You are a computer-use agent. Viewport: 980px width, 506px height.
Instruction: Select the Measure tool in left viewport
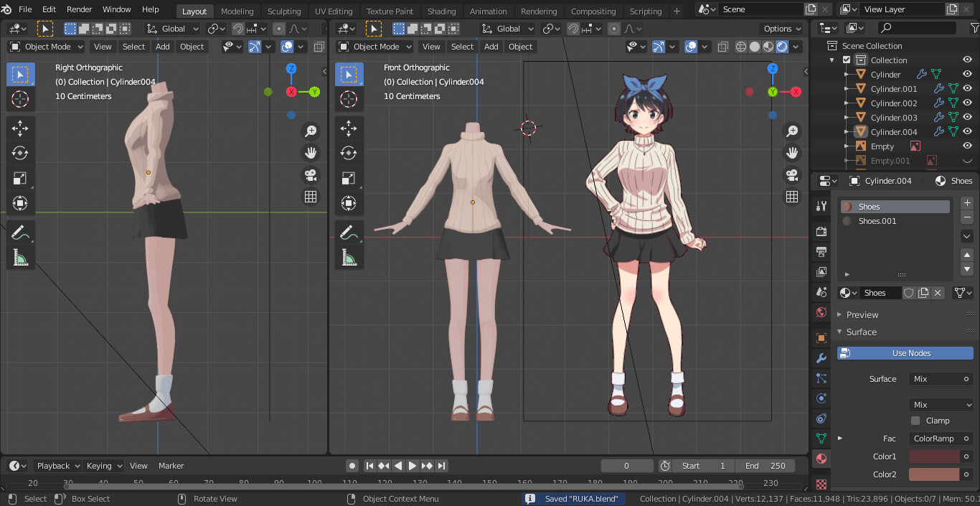pyautogui.click(x=20, y=257)
